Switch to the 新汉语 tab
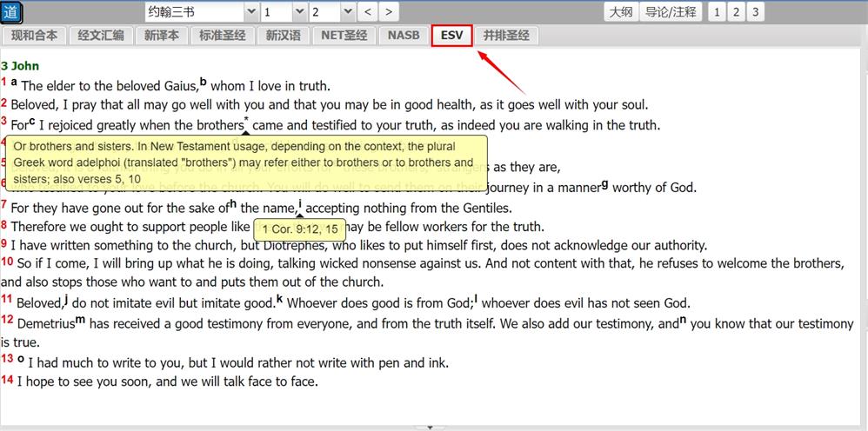The image size is (868, 431). pyautogui.click(x=284, y=36)
